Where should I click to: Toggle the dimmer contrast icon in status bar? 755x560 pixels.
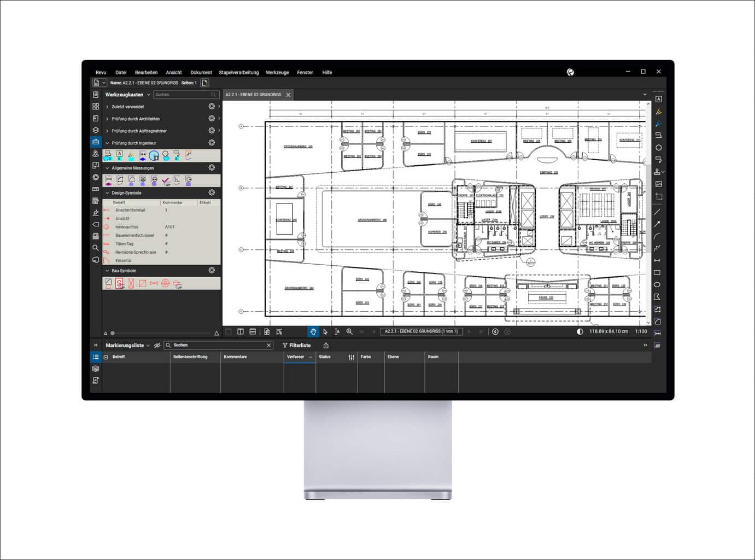[x=580, y=331]
